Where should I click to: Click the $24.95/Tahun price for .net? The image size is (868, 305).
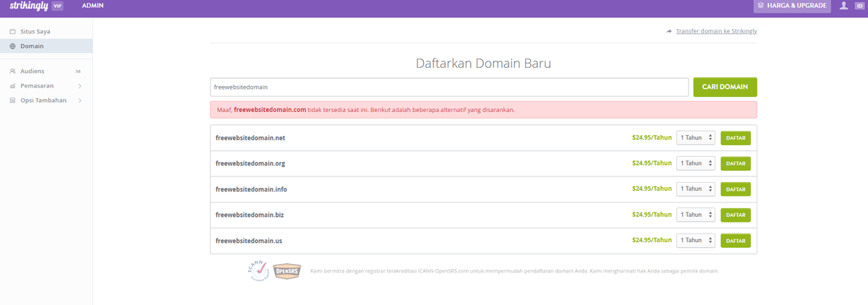point(652,137)
